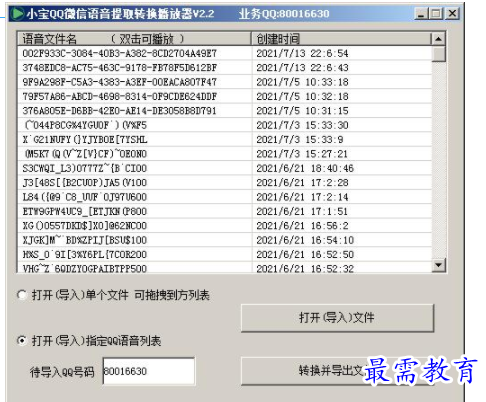Click the list scrollbar up arrow

[x=438, y=39]
